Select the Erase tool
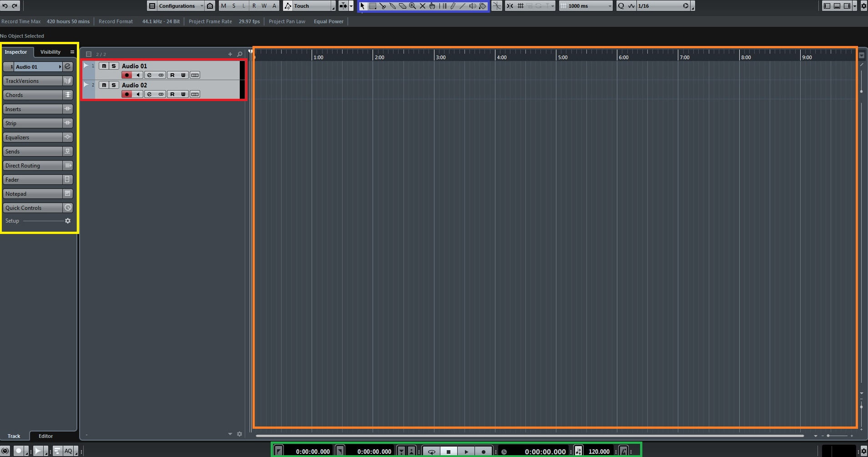 click(403, 6)
